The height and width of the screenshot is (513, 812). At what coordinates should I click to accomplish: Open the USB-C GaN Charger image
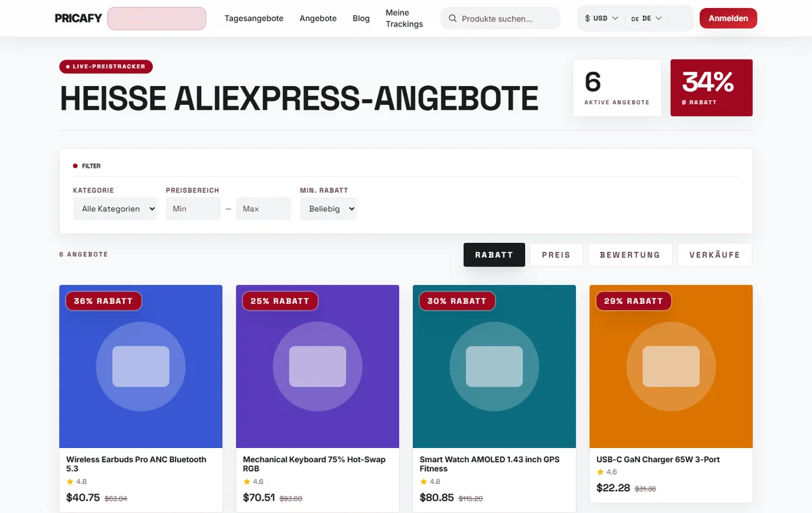coord(671,366)
